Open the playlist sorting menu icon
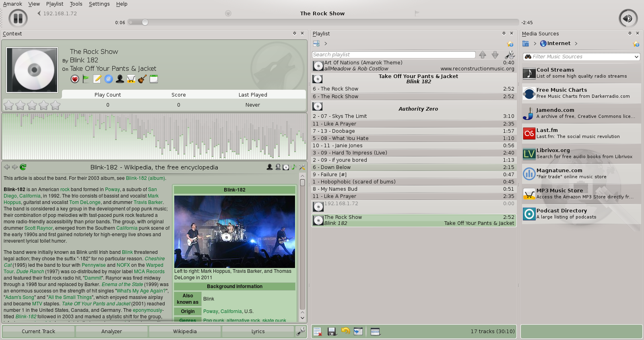This screenshot has height=340, width=644. click(316, 43)
